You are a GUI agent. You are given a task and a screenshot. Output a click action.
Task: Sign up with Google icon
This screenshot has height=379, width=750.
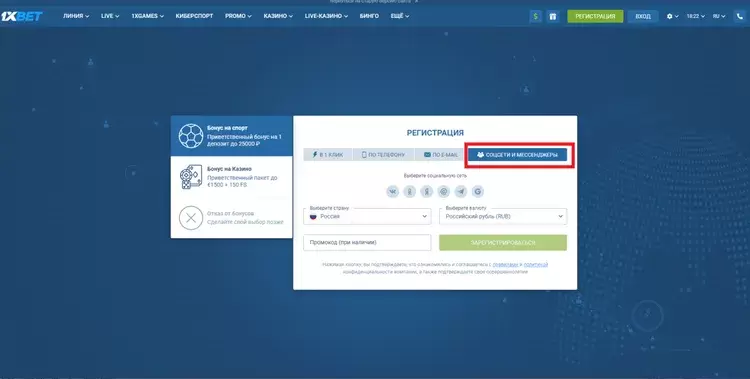click(477, 192)
